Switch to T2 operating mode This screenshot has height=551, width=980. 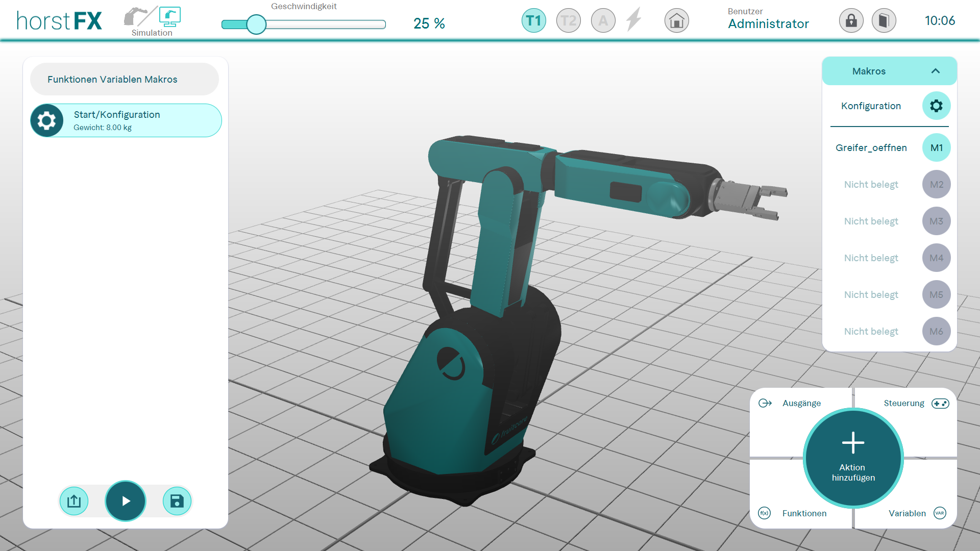(x=568, y=21)
